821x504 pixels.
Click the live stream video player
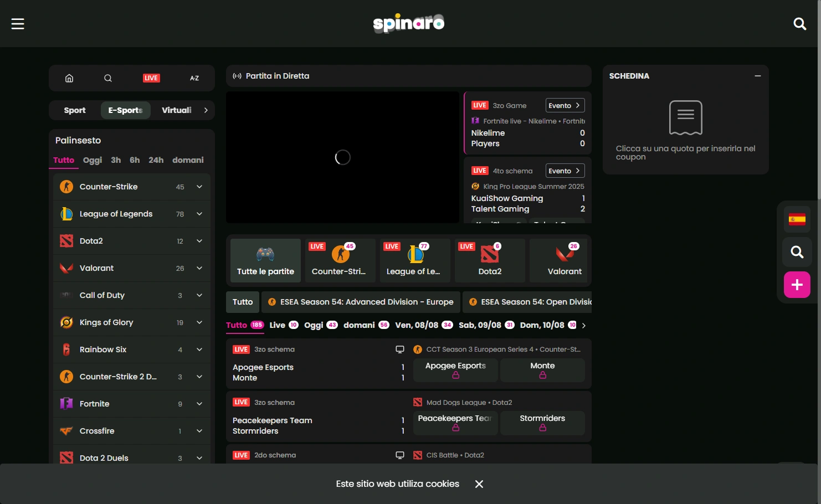[342, 157]
